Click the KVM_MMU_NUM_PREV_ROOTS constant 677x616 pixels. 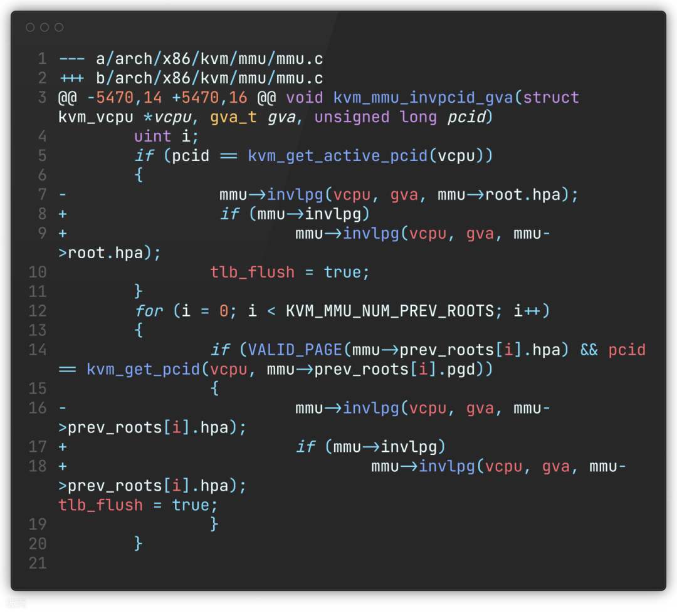click(x=389, y=311)
